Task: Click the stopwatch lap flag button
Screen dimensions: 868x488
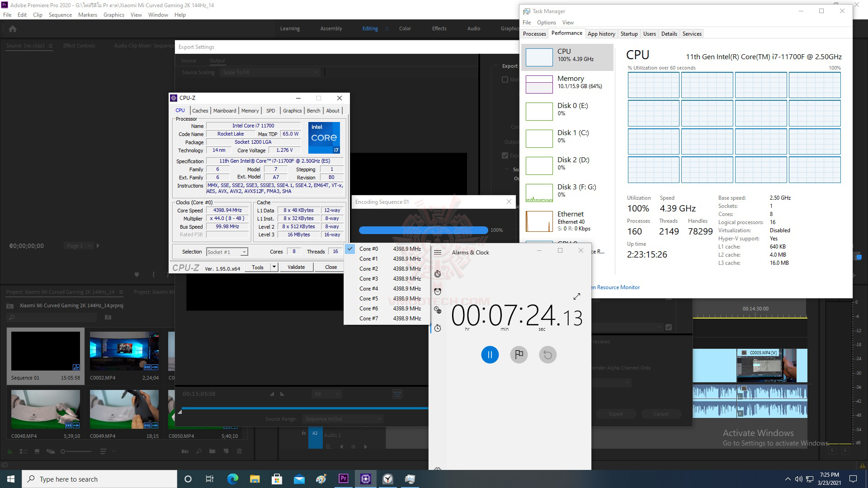Action: (519, 355)
